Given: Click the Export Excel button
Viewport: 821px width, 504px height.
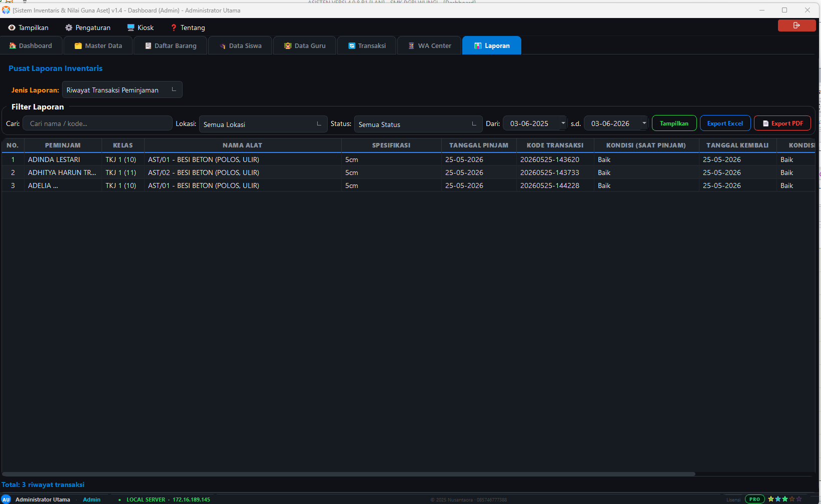Looking at the screenshot, I should click(725, 123).
